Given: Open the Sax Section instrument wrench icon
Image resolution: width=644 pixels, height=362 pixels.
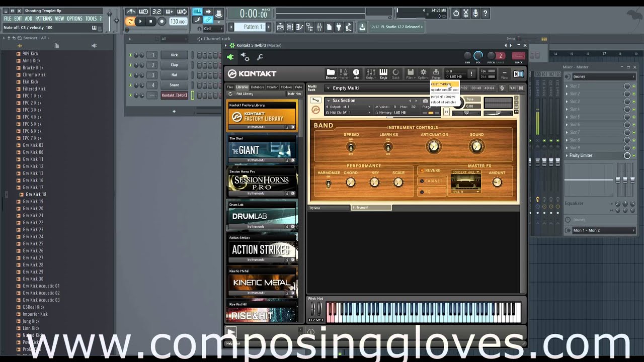Looking at the screenshot, I should click(x=315, y=100).
